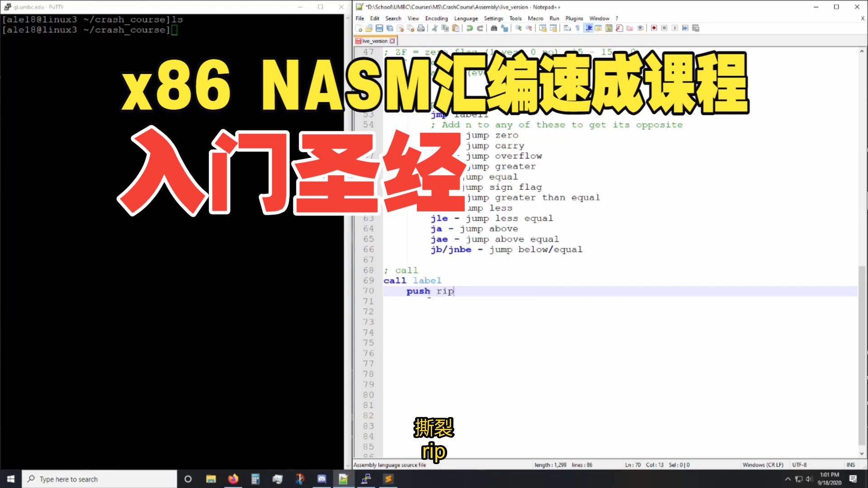
Task: Toggle Show All Characters pilcrow button
Action: click(577, 28)
